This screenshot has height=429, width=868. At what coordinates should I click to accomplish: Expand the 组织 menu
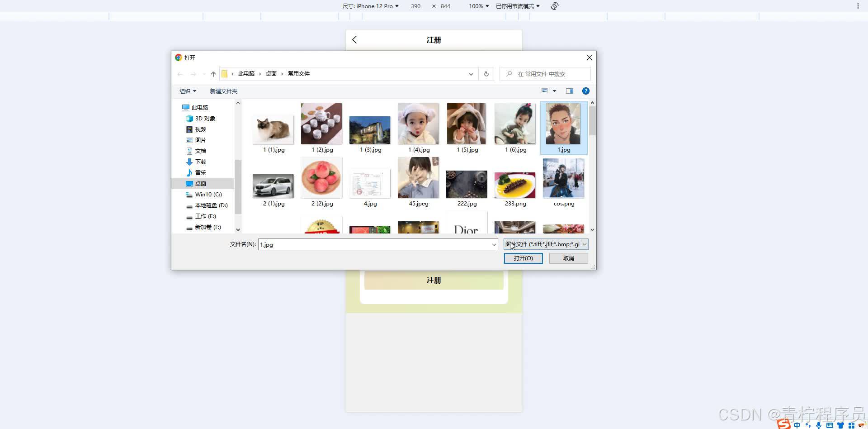tap(188, 91)
